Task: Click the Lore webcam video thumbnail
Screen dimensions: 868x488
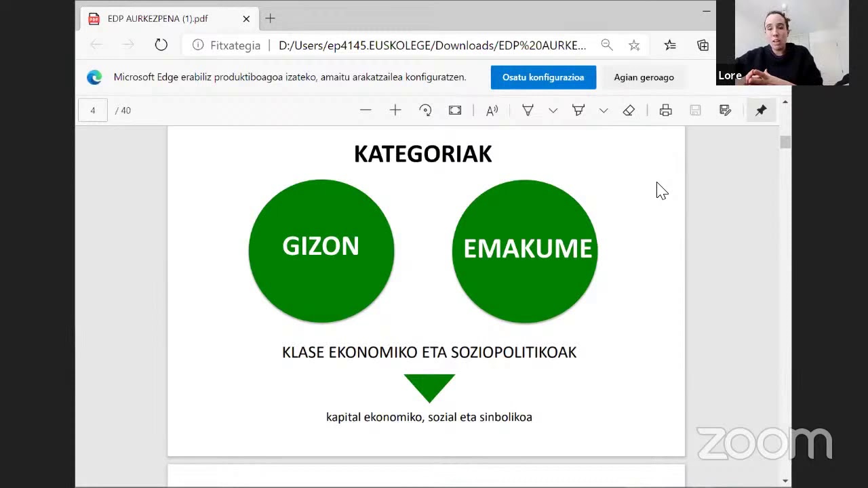Action: pyautogui.click(x=783, y=43)
